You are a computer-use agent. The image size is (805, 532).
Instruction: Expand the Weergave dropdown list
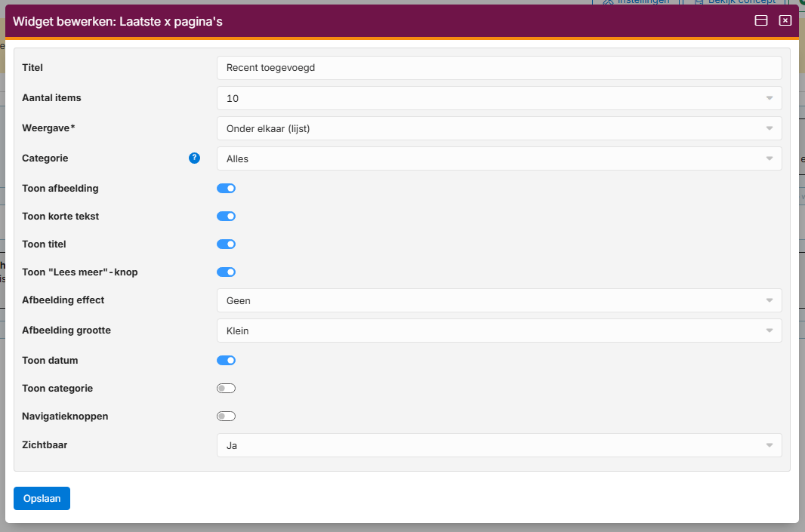click(x=498, y=128)
